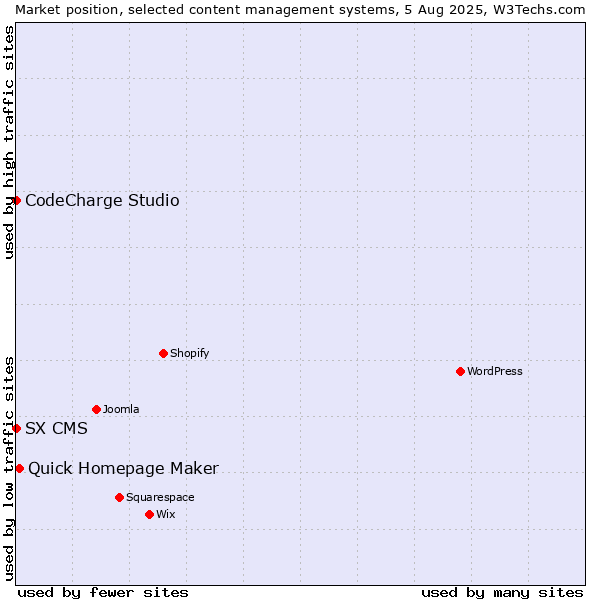The height and width of the screenshot is (600, 600).
Task: Click the 'used by high traffic sites' label
Action: coord(8,142)
